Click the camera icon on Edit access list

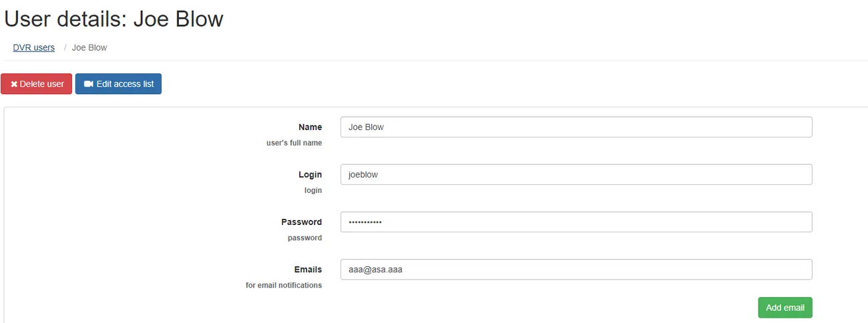[x=88, y=84]
